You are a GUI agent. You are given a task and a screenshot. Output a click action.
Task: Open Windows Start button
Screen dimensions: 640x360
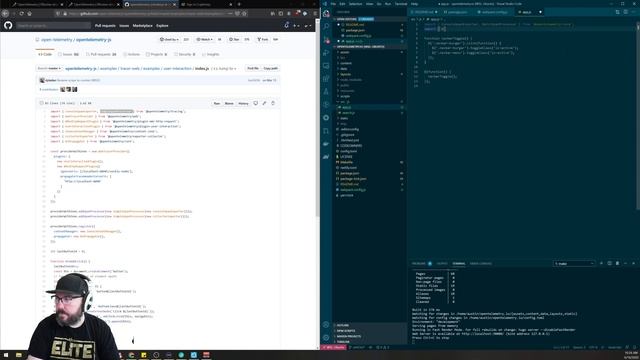coord(6,355)
